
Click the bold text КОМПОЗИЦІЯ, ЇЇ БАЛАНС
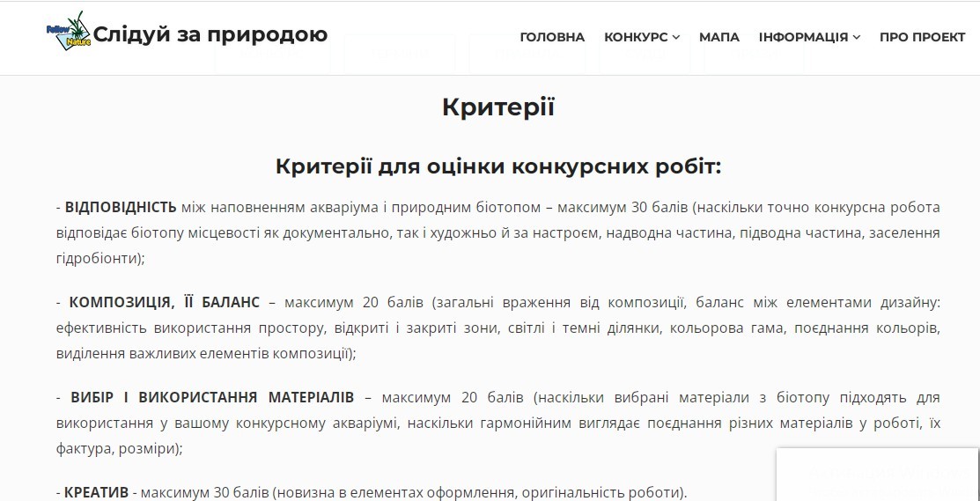coord(164,302)
